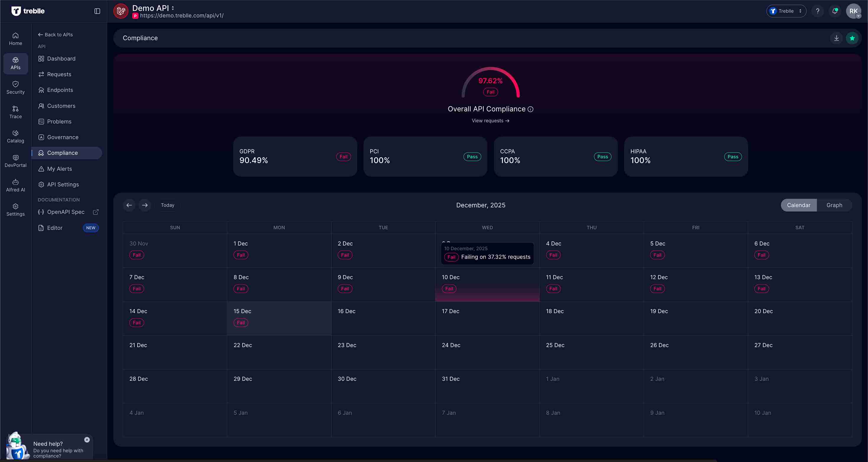Go to previous month with the back arrow
Image resolution: width=868 pixels, height=462 pixels.
click(129, 205)
